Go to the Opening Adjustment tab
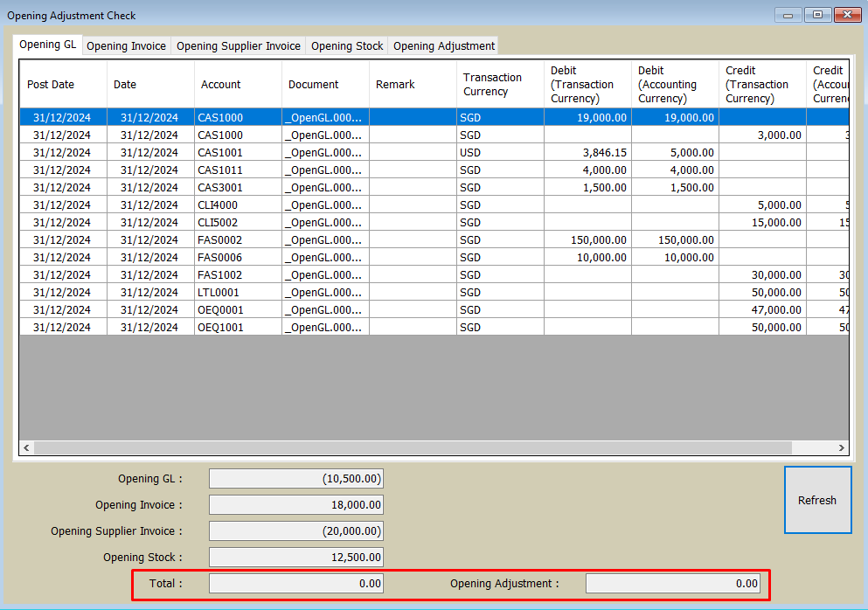Screen dimensions: 868x610 pos(443,46)
